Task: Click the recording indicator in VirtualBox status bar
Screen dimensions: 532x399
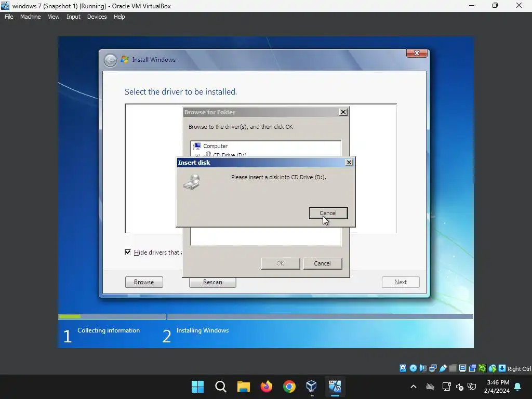Action: pyautogui.click(x=472, y=368)
